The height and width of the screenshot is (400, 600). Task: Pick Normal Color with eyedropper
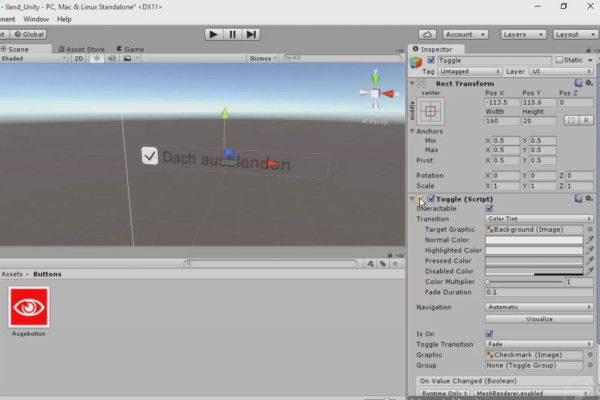point(590,240)
